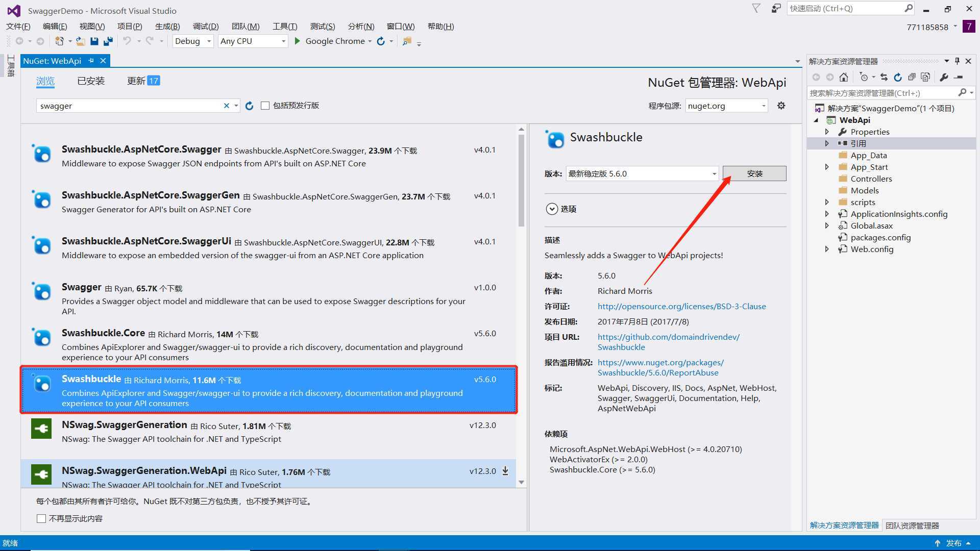
Task: Expand the Web.config node
Action: pos(827,249)
